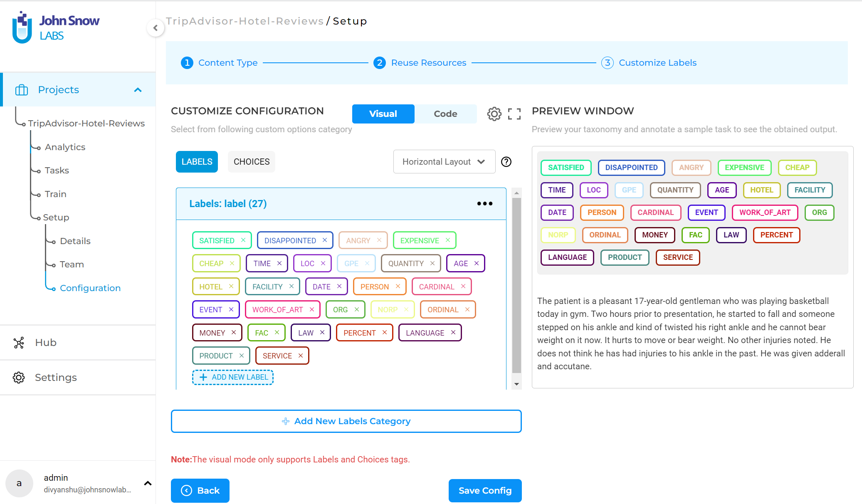Click the labels panel scrollbar thumb

coord(516,285)
